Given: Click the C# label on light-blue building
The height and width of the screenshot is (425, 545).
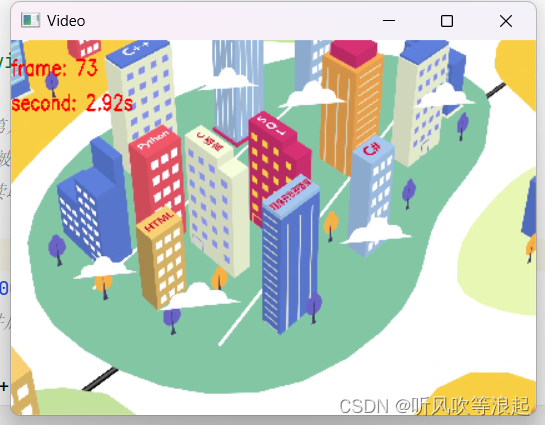Looking at the screenshot, I should coord(372,149).
